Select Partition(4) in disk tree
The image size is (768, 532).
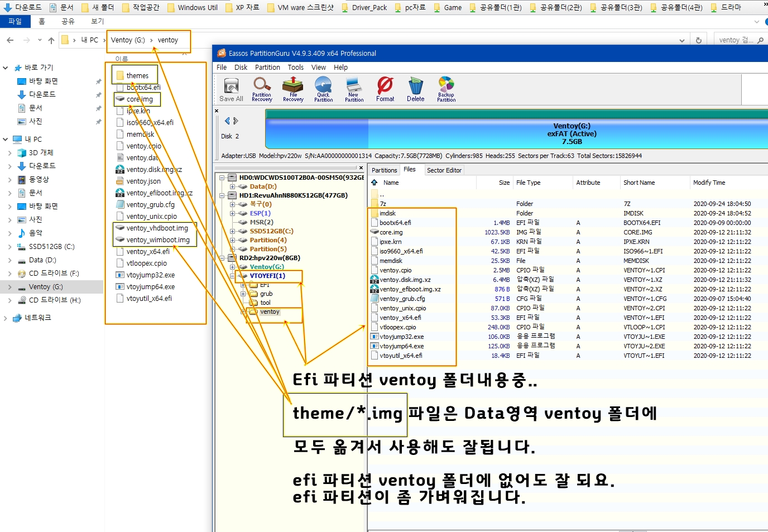tap(268, 240)
